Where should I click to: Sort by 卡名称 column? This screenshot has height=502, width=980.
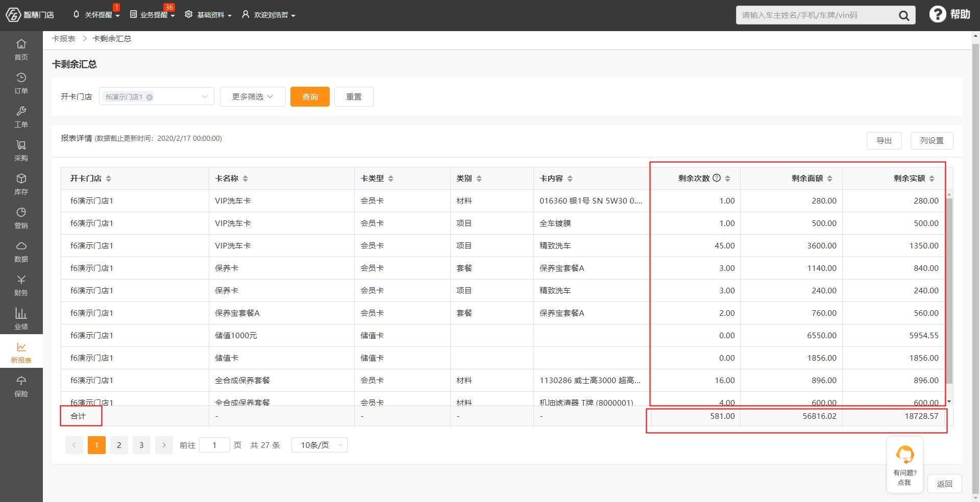pos(246,179)
